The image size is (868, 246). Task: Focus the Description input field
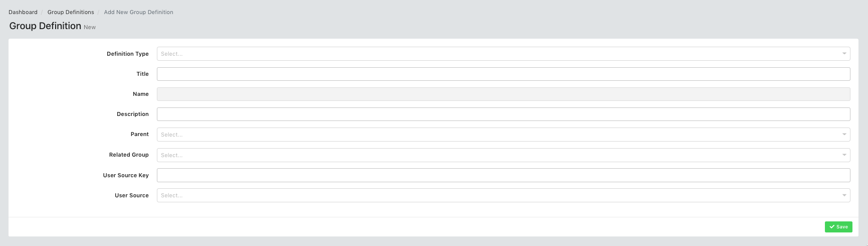503,114
